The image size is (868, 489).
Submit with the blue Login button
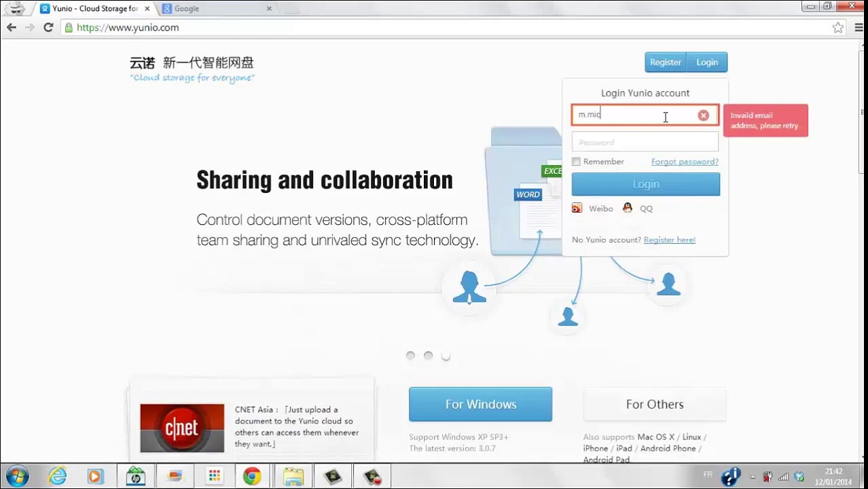pyautogui.click(x=646, y=184)
